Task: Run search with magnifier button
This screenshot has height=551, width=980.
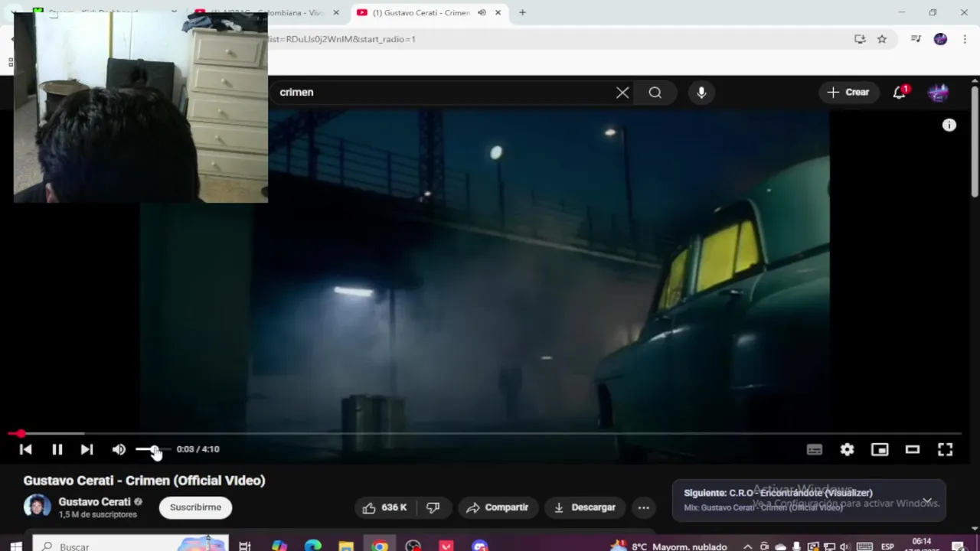Action: 655,93
